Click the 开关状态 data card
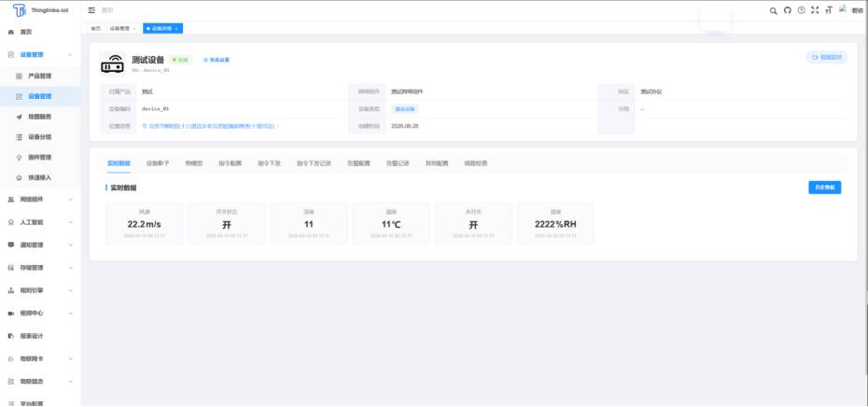 tap(227, 223)
